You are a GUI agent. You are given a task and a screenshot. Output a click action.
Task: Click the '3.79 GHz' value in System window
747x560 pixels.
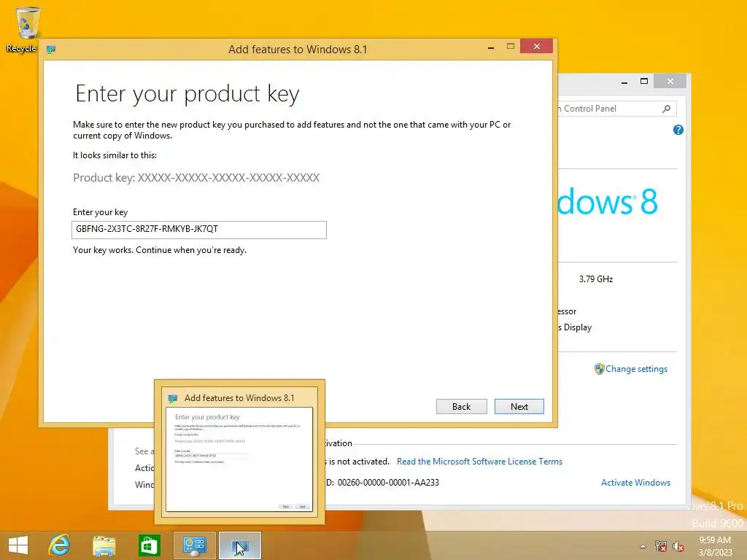[596, 279]
